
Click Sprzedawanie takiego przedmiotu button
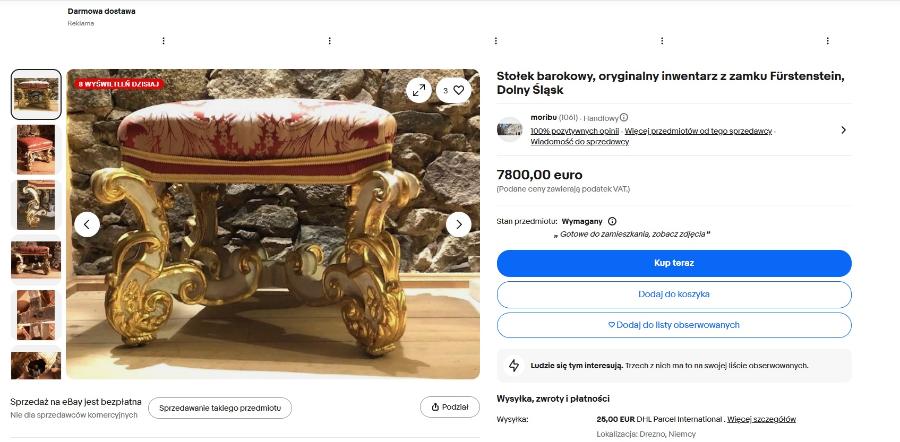point(220,407)
